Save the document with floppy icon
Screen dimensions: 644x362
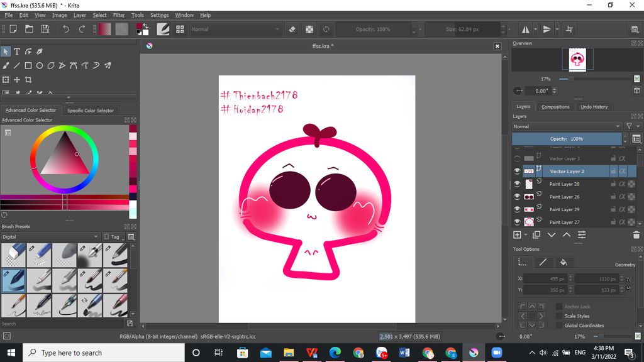45,29
